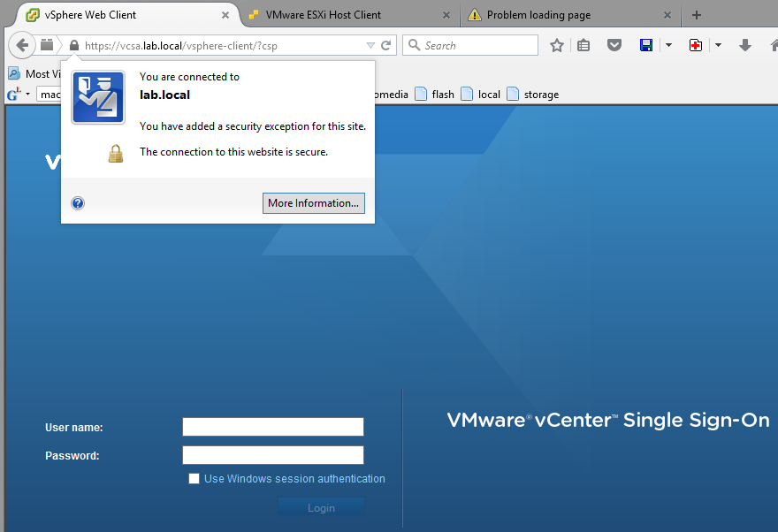Click the blue floppy disk save icon
778x532 pixels.
coord(646,46)
